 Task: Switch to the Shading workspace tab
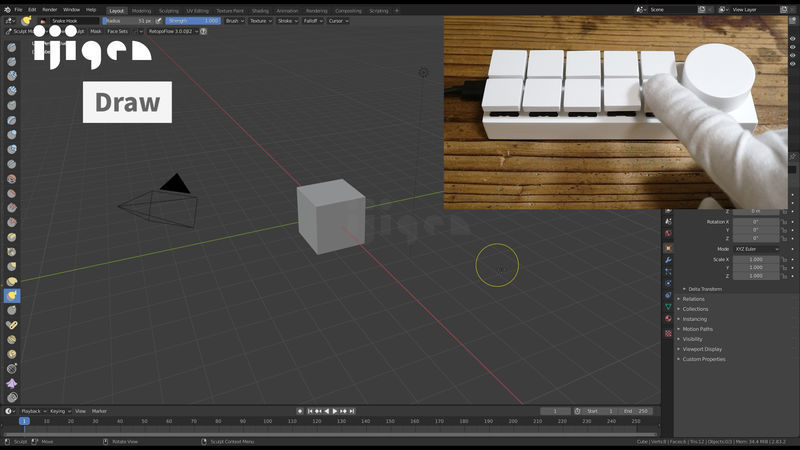pos(260,11)
